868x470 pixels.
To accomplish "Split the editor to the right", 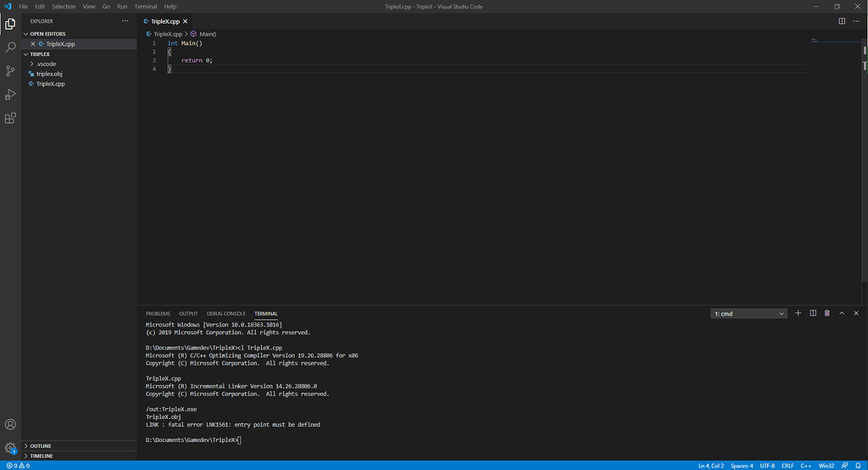I will click(837, 20).
